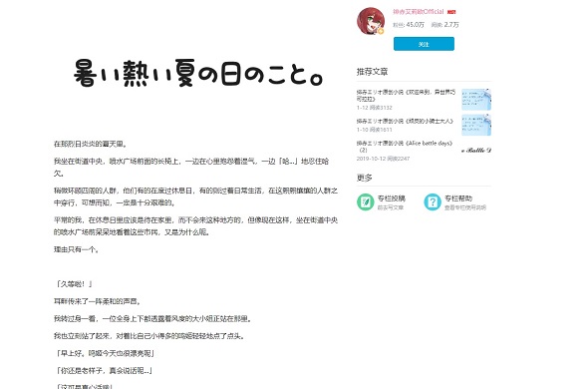Click the dialogue line starting 「早上好
The image size is (588, 389).
click(x=105, y=354)
